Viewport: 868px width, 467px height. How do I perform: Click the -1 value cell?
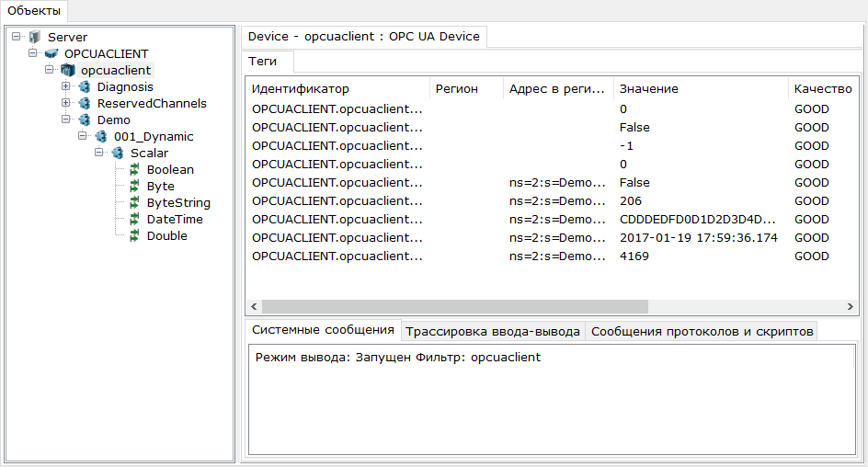[627, 146]
